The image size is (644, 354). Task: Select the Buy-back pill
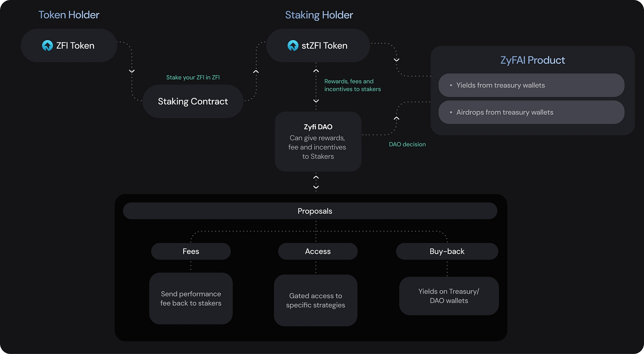[447, 251]
